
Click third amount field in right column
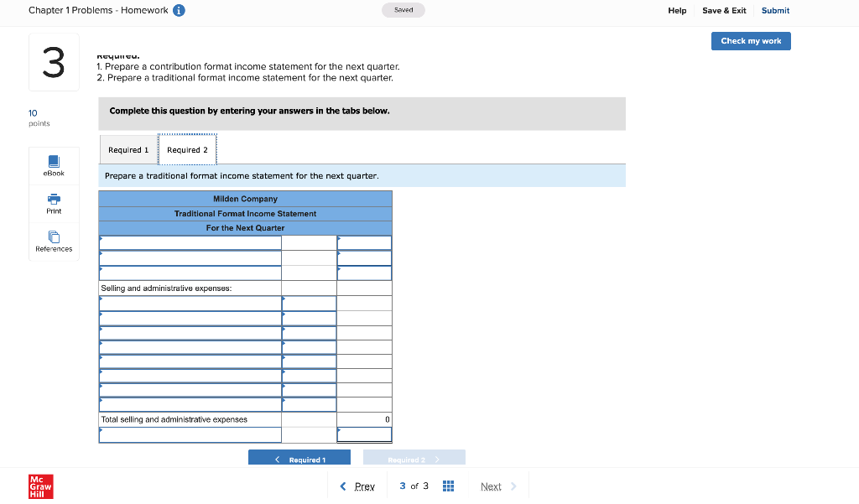(364, 273)
